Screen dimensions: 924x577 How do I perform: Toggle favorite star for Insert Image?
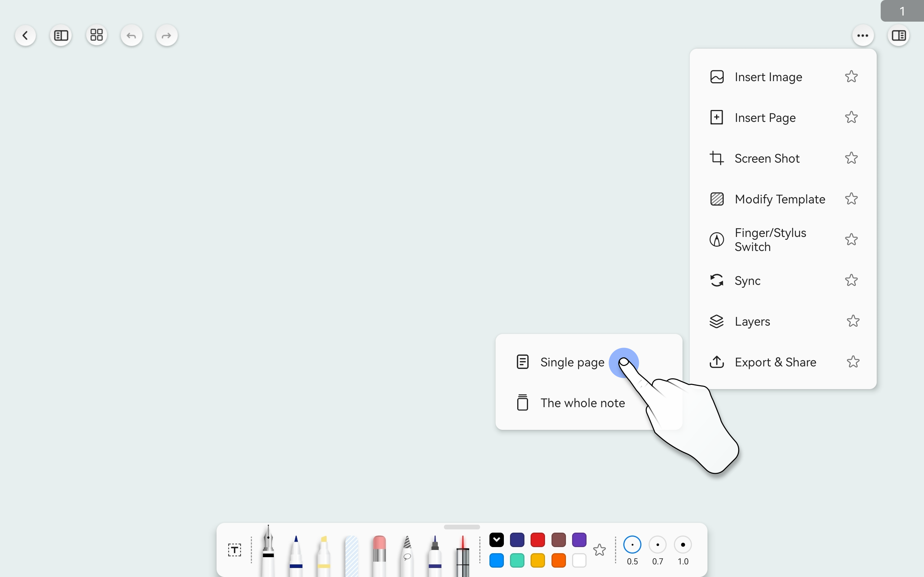[851, 77]
